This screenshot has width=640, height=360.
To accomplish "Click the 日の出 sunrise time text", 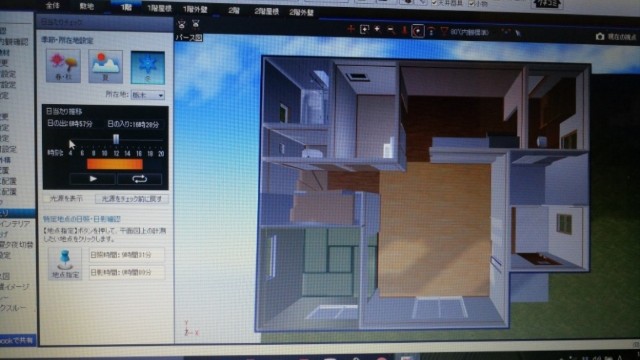I will 69,123.
